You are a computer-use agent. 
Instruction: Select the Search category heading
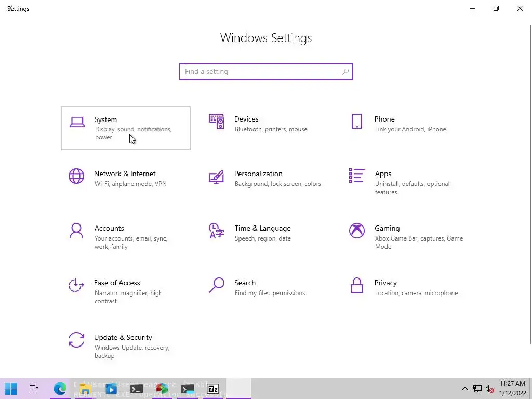pyautogui.click(x=245, y=283)
